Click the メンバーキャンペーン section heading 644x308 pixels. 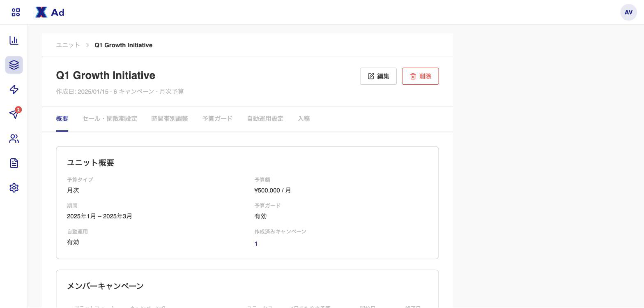click(105, 286)
